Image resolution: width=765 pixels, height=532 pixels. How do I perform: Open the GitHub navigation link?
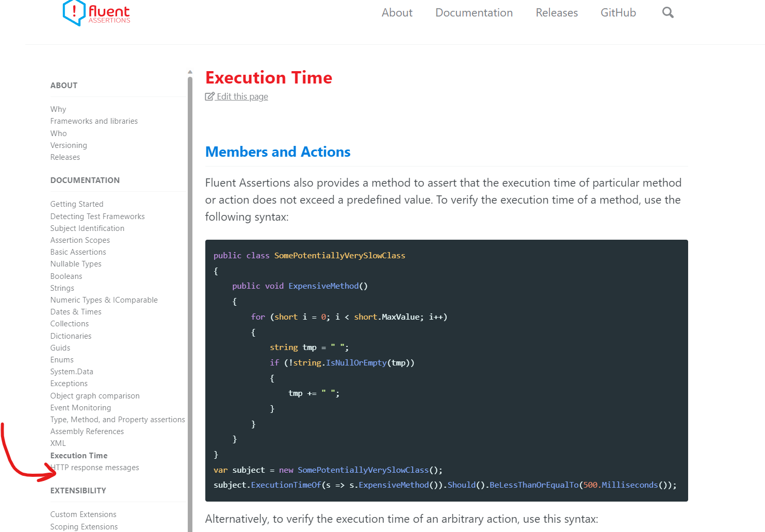(618, 12)
